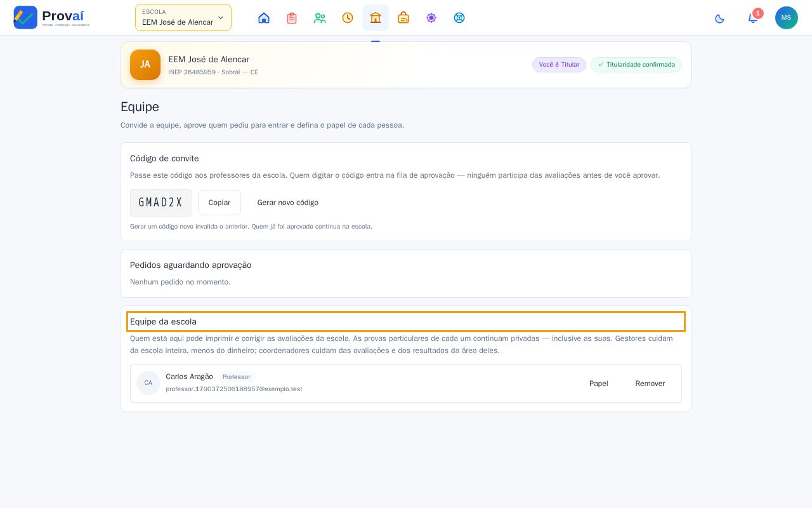Click the JA school avatar badge
Image resolution: width=812 pixels, height=508 pixels.
(145, 65)
